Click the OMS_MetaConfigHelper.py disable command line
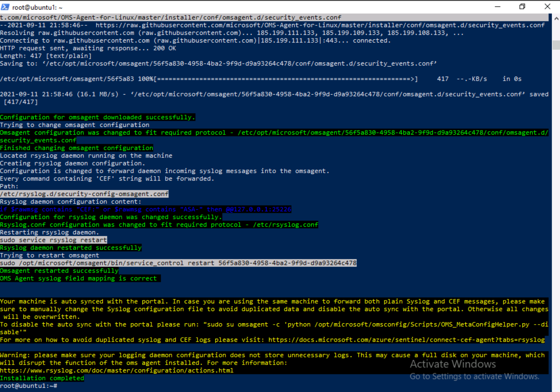 click(274, 328)
